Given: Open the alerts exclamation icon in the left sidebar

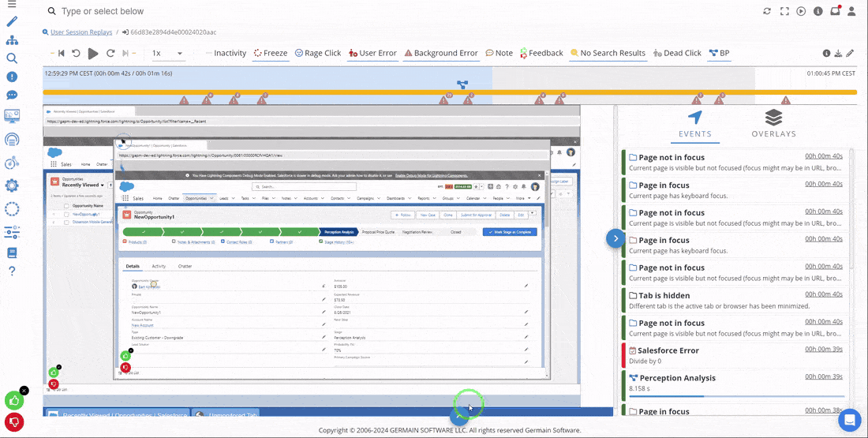Looking at the screenshot, I should [12, 77].
